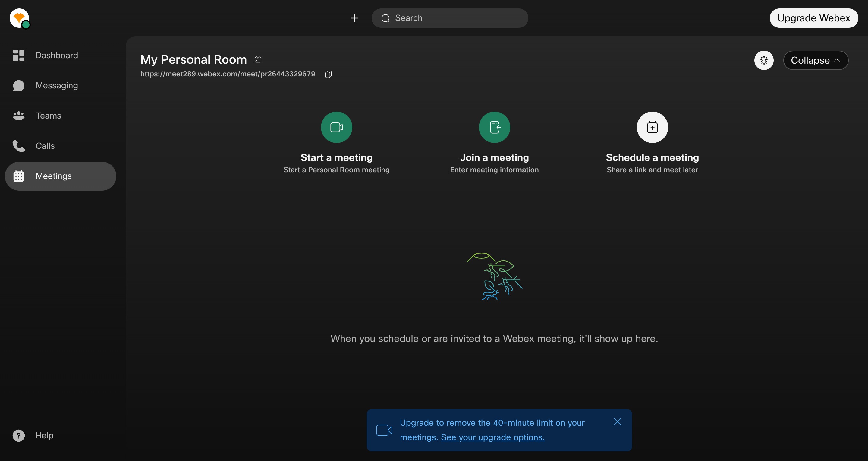Image resolution: width=868 pixels, height=461 pixels.
Task: Switch to Calls in the sidebar
Action: pyautogui.click(x=60, y=146)
